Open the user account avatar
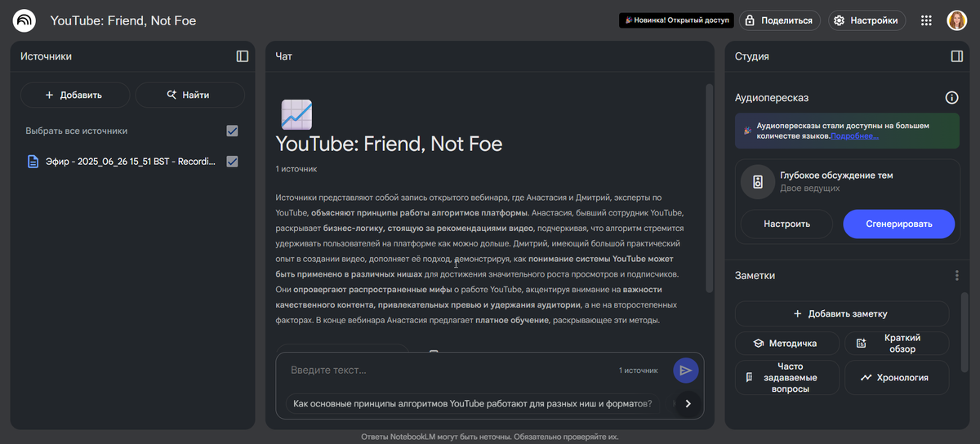Viewport: 980px width, 444px height. [956, 20]
